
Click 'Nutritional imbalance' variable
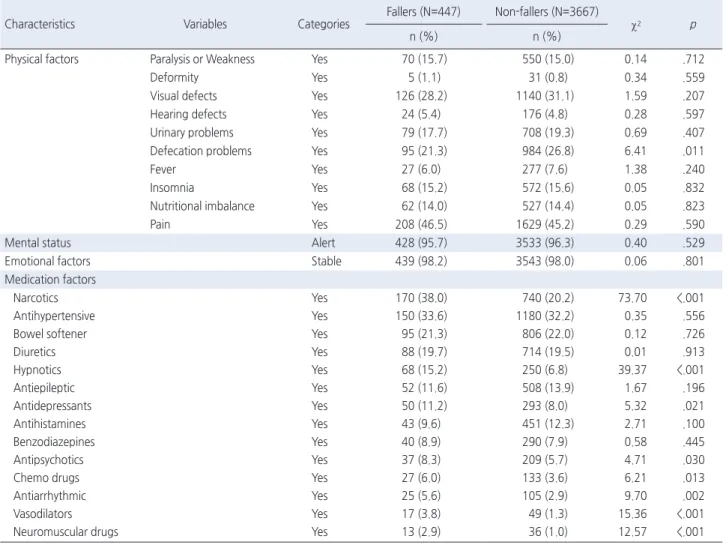pyautogui.click(x=202, y=206)
